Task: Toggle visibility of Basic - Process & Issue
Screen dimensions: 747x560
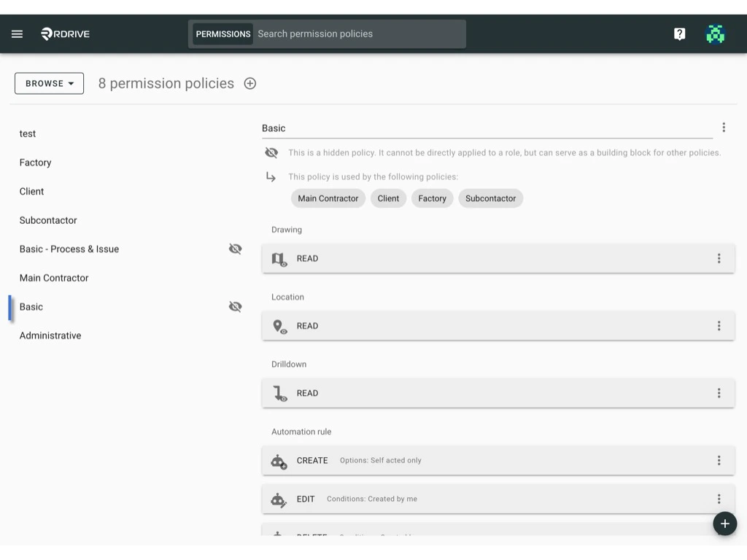Action: coord(235,249)
